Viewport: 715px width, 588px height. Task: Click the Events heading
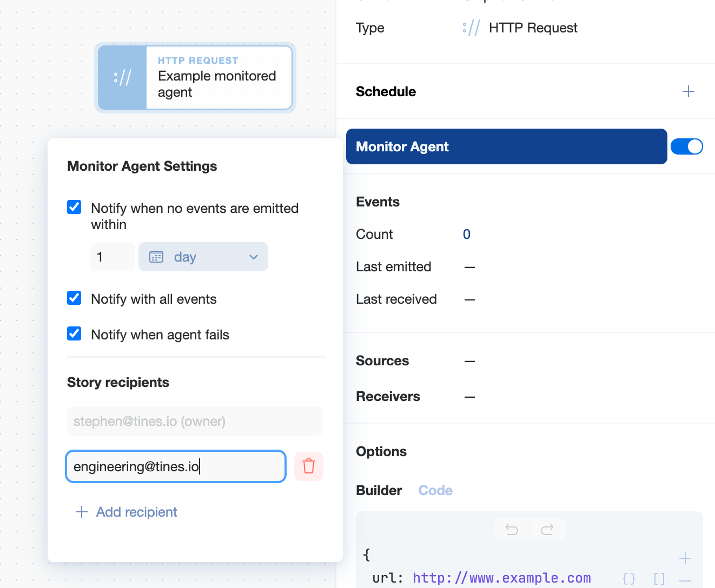[378, 202]
